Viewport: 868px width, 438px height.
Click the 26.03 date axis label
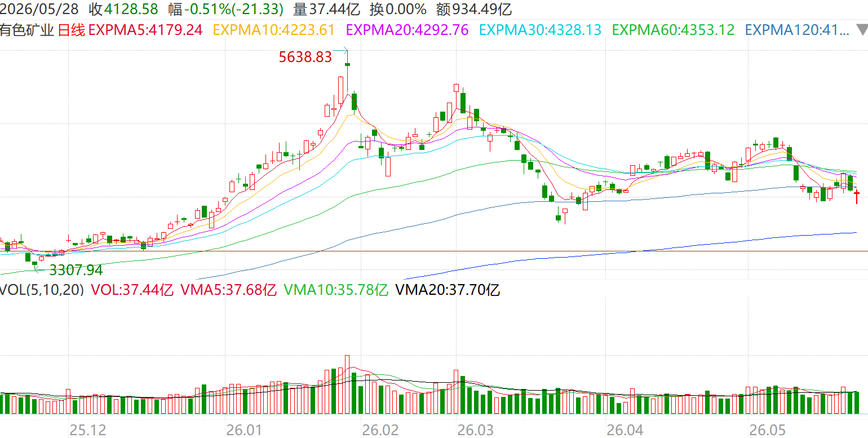coord(475,430)
